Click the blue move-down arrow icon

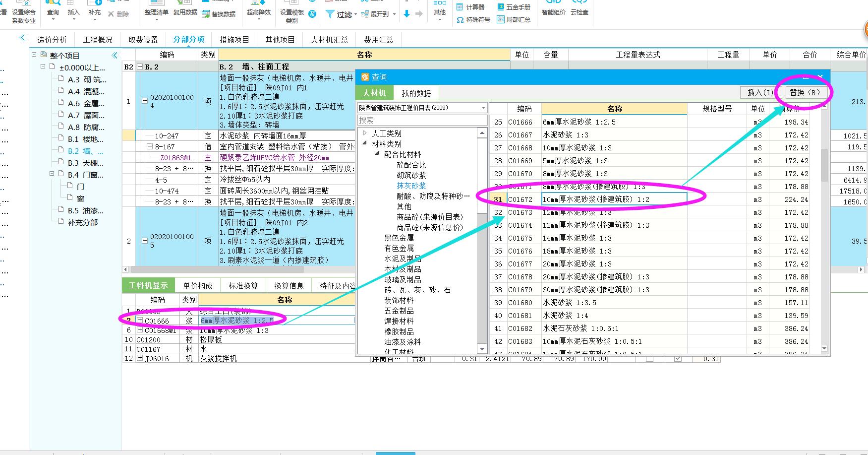pyautogui.click(x=406, y=14)
